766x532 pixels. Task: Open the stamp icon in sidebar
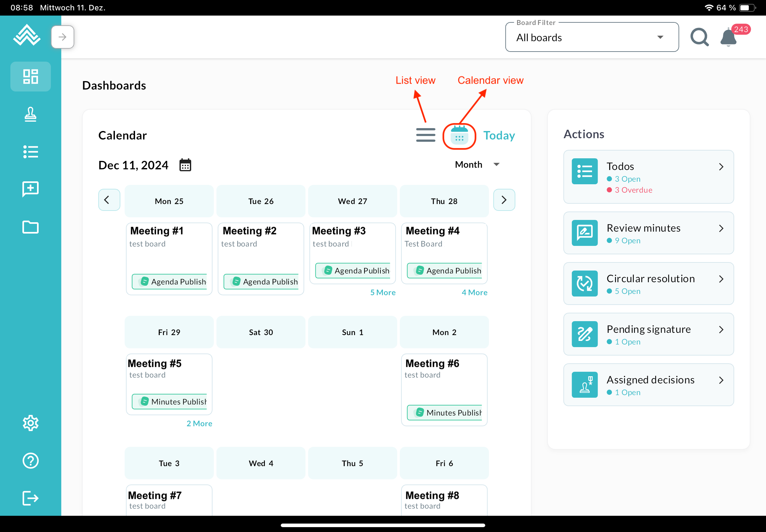30,114
